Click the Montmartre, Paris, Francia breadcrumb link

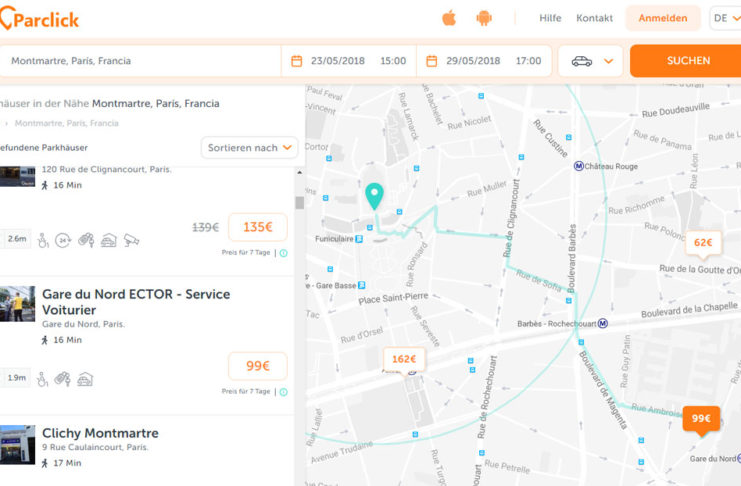(x=67, y=123)
